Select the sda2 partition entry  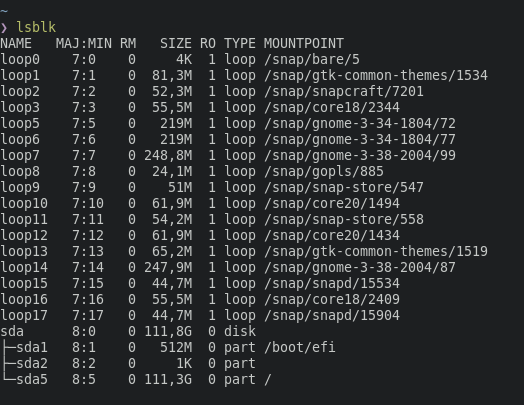pos(32,364)
